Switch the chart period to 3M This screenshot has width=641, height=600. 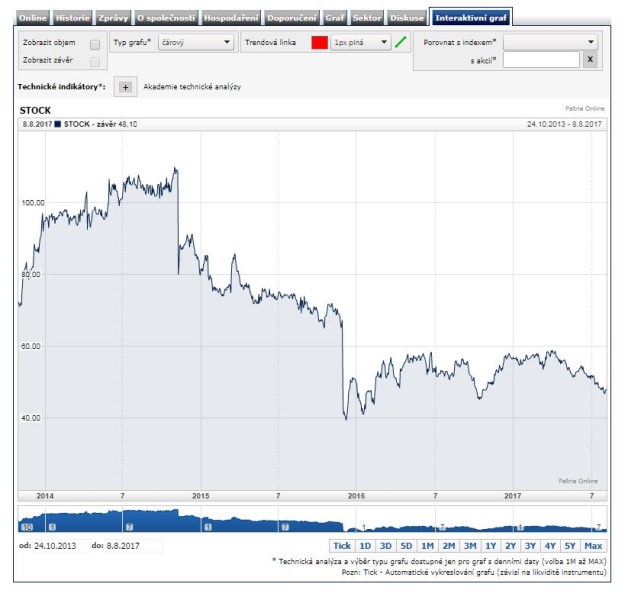[469, 546]
